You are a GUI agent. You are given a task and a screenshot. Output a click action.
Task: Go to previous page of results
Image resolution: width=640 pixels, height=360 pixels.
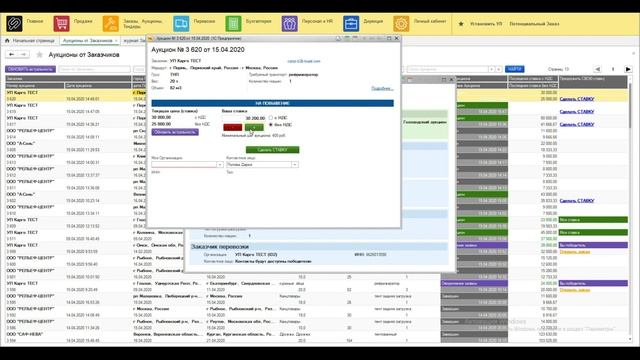[x=597, y=69]
